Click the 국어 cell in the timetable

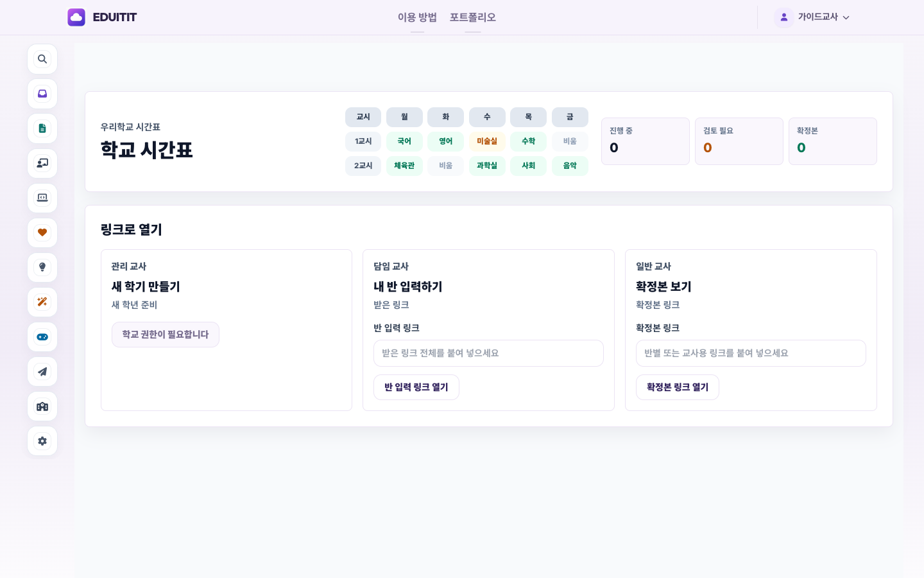coord(404,141)
